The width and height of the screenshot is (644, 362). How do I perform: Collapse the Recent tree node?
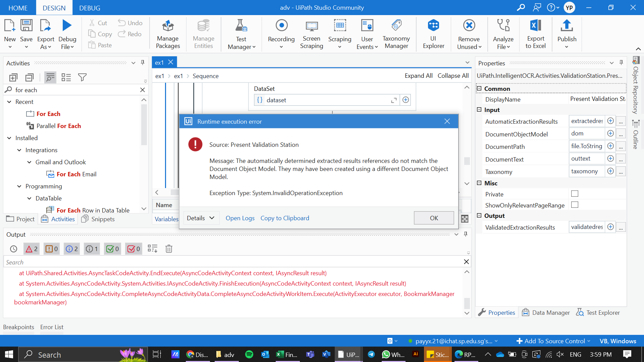[9, 102]
